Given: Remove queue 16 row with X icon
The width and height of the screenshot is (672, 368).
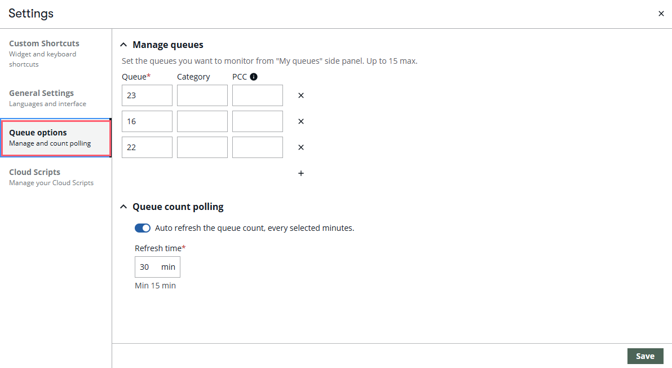Looking at the screenshot, I should point(301,122).
